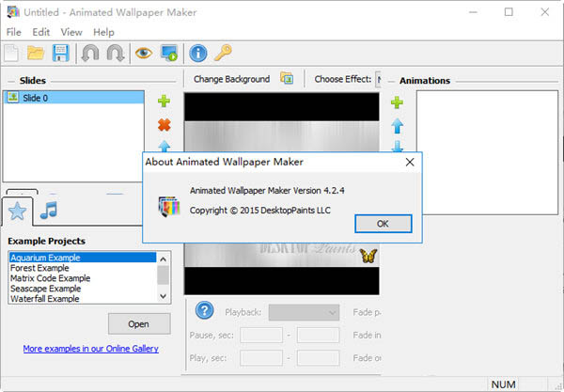Select Slide 0 in the Slides list
Viewport: 564px width, 392px height.
(x=73, y=98)
